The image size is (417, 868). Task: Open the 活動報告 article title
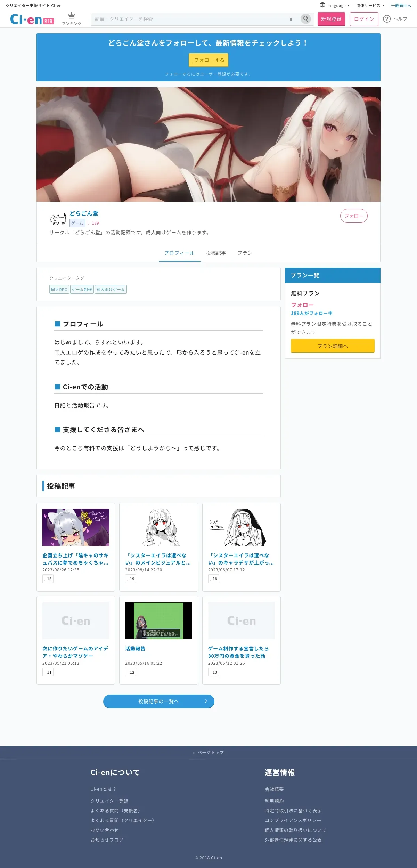pos(135,649)
